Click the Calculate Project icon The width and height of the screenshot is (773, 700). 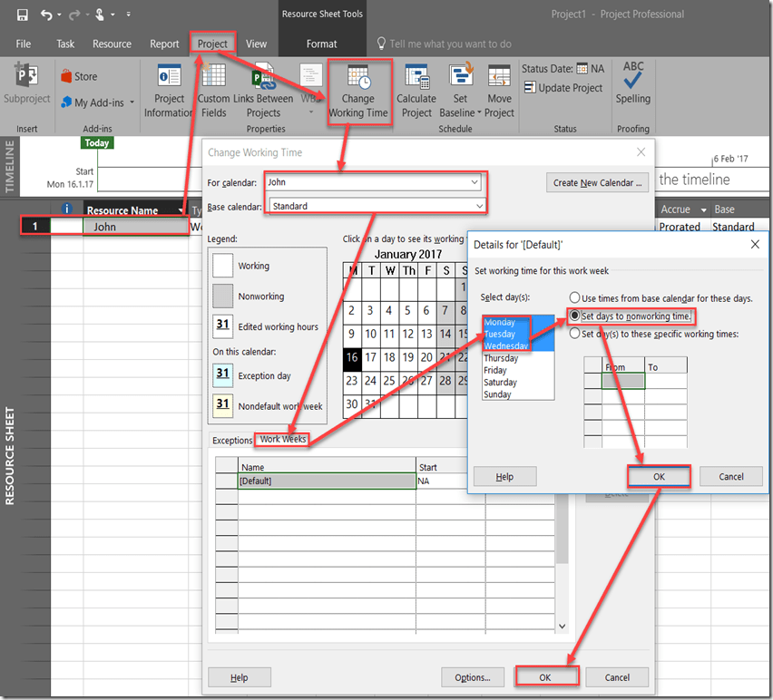click(416, 78)
